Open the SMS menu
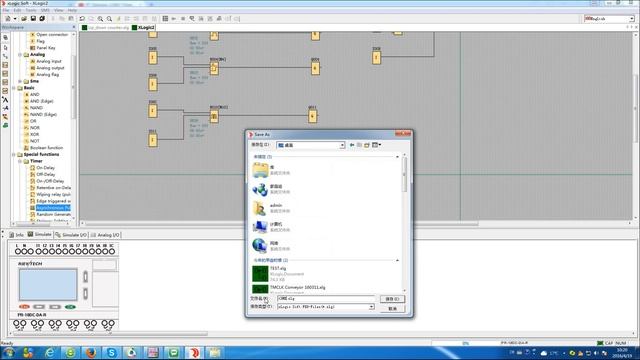Screen dimensions: 640x360 tap(45, 10)
